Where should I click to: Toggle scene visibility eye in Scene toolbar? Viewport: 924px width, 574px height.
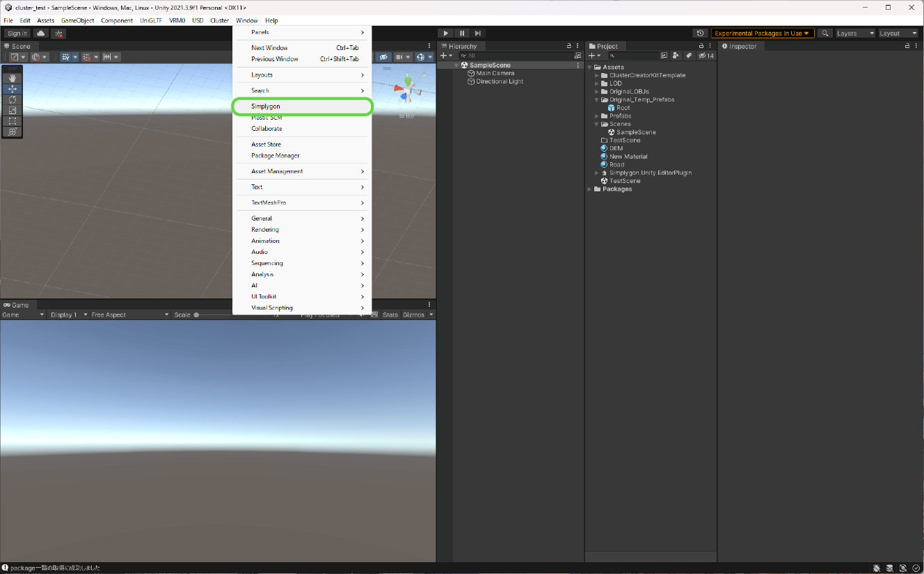point(383,57)
